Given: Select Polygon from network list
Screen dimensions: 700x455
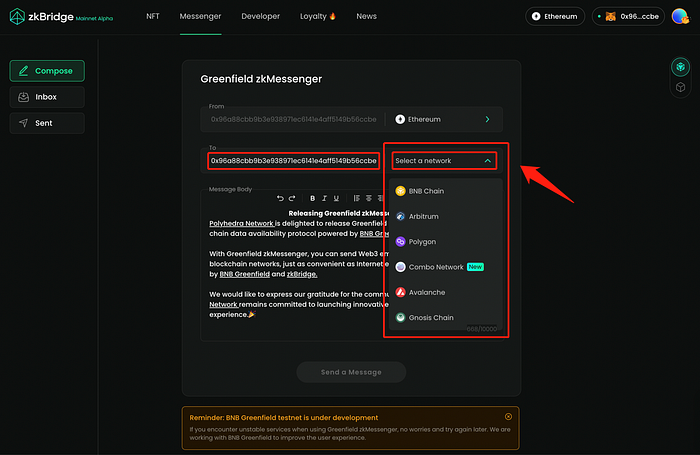Looking at the screenshot, I should click(x=446, y=242).
